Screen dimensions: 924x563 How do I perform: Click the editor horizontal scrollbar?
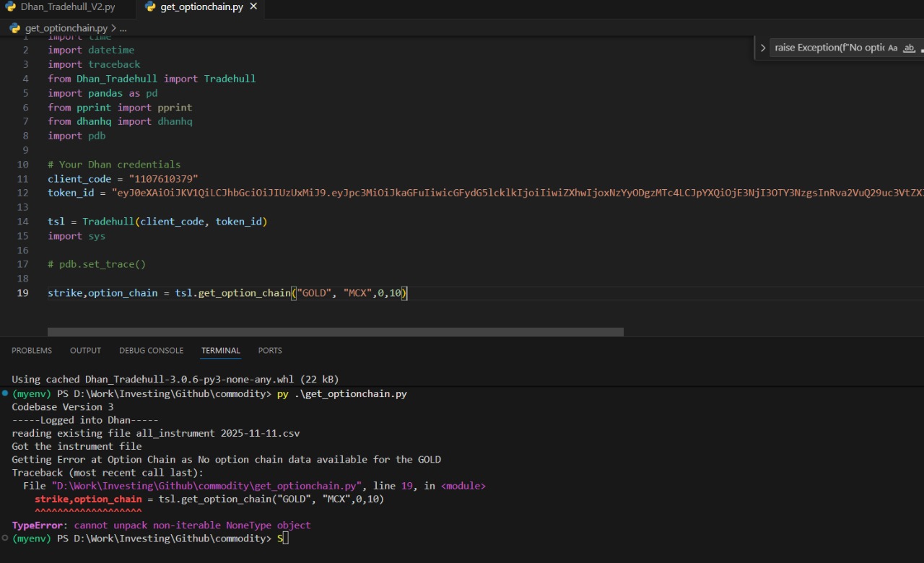pyautogui.click(x=335, y=332)
